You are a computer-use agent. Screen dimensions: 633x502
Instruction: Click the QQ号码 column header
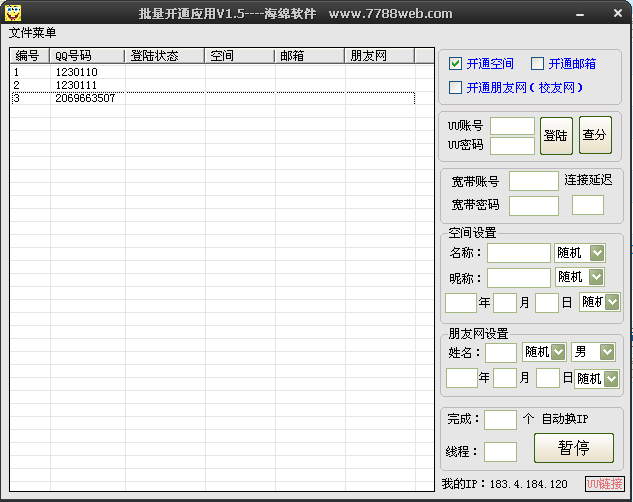click(86, 56)
